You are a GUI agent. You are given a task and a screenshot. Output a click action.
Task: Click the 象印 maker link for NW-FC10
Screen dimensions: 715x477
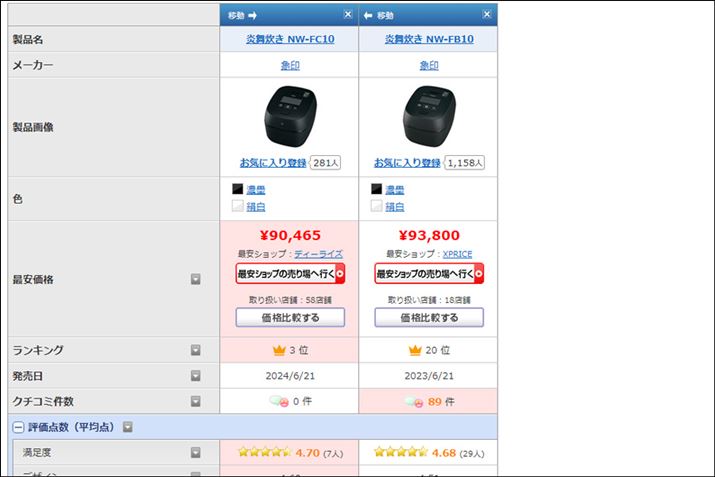(290, 65)
